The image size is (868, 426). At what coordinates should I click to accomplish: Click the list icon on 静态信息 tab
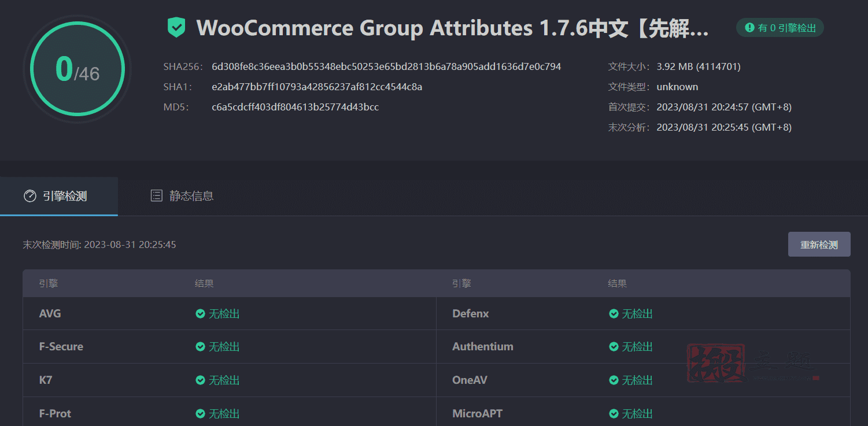(156, 196)
